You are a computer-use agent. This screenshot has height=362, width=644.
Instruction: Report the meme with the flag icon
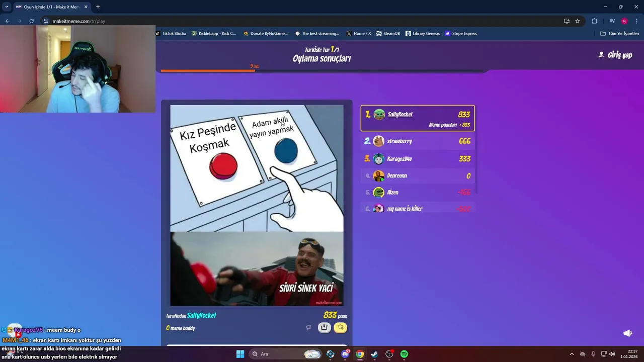point(308,328)
